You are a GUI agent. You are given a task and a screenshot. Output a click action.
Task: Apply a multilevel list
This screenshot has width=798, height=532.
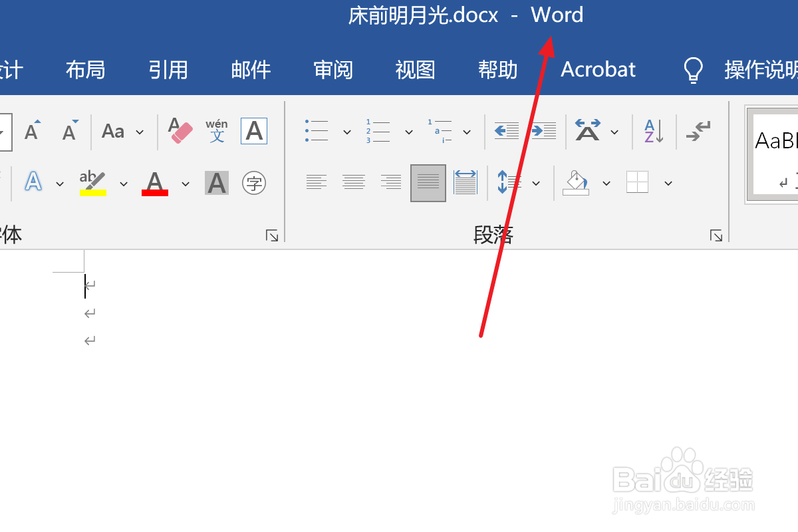(440, 131)
